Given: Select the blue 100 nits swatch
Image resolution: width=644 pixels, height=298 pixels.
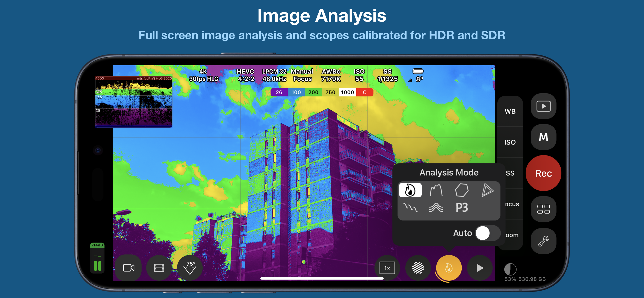Looking at the screenshot, I should 296,92.
